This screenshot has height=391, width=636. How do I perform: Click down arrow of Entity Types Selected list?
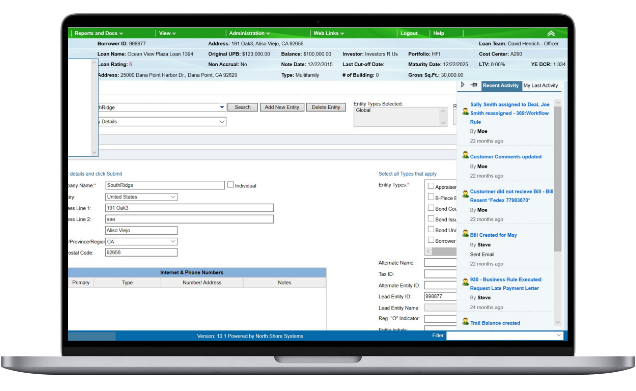pos(443,122)
